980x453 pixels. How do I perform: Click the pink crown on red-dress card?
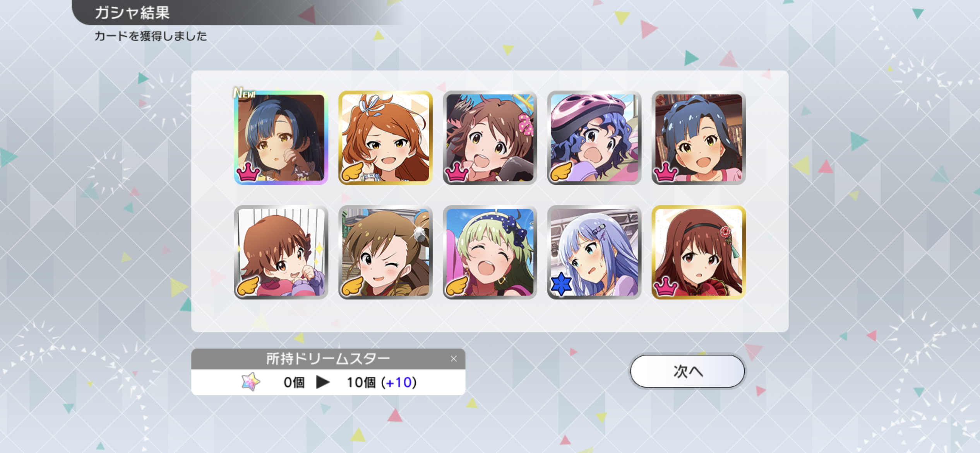pyautogui.click(x=665, y=287)
